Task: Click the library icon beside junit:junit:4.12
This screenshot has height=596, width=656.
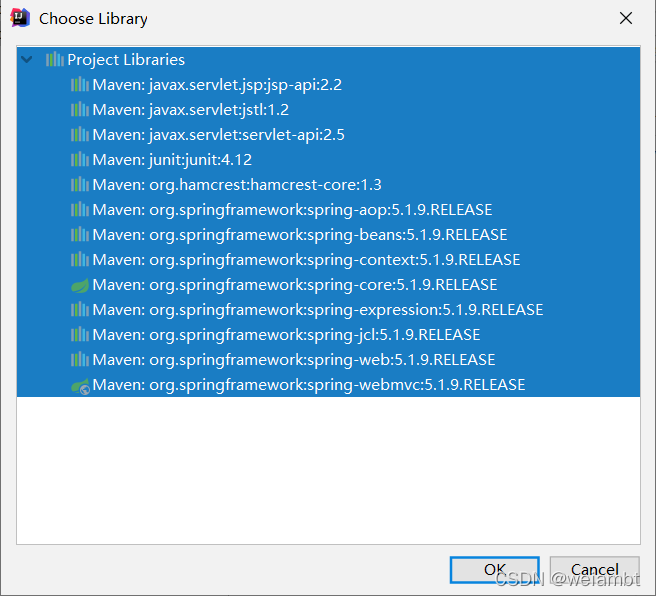Action: (x=79, y=160)
